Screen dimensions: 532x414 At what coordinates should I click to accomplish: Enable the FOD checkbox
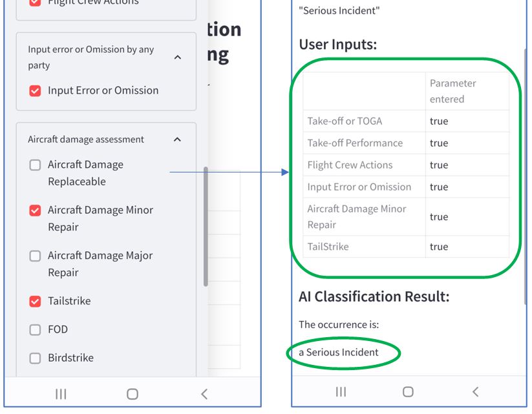35,329
